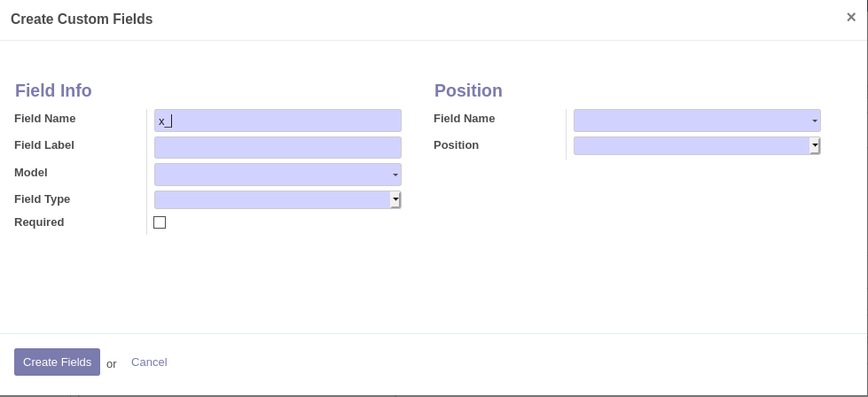Click the Position section heading
The width and height of the screenshot is (868, 397).
[468, 90]
